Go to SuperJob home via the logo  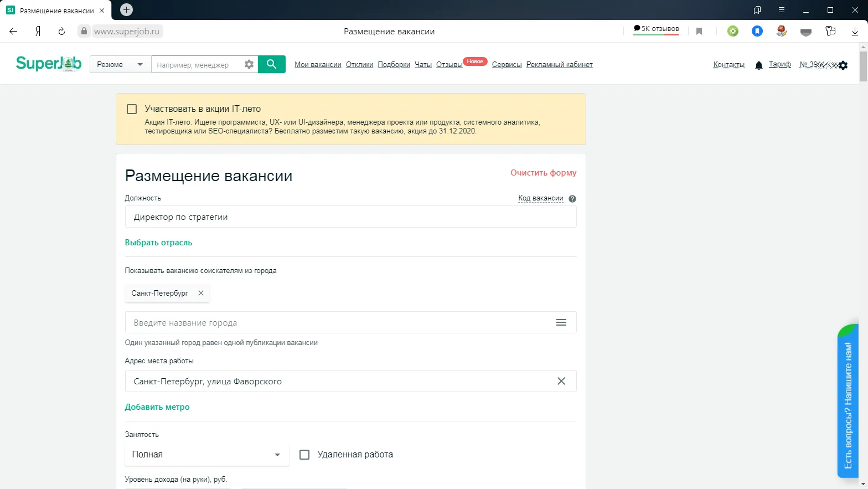click(49, 64)
